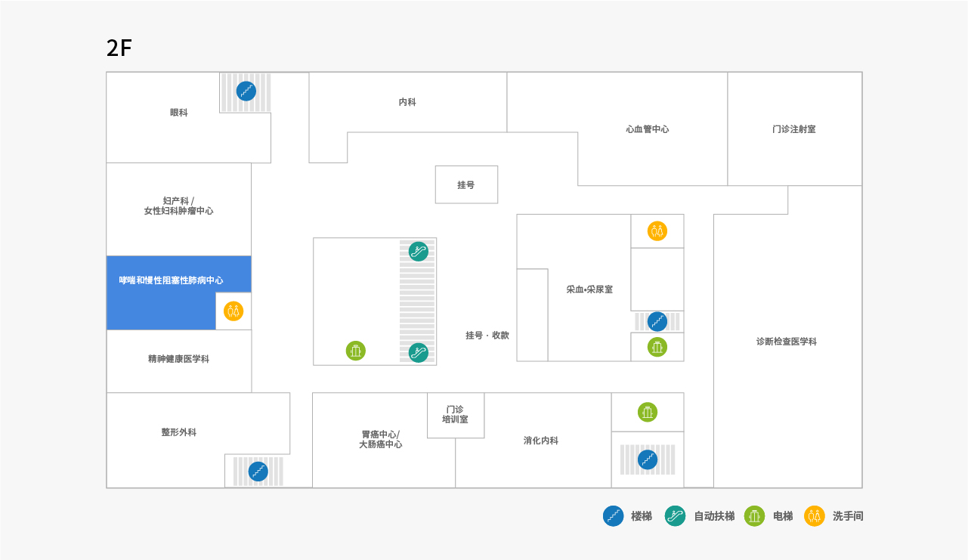Screen dimensions: 968x560
Task: Select the 诊断检查医学科 area
Action: (787, 342)
